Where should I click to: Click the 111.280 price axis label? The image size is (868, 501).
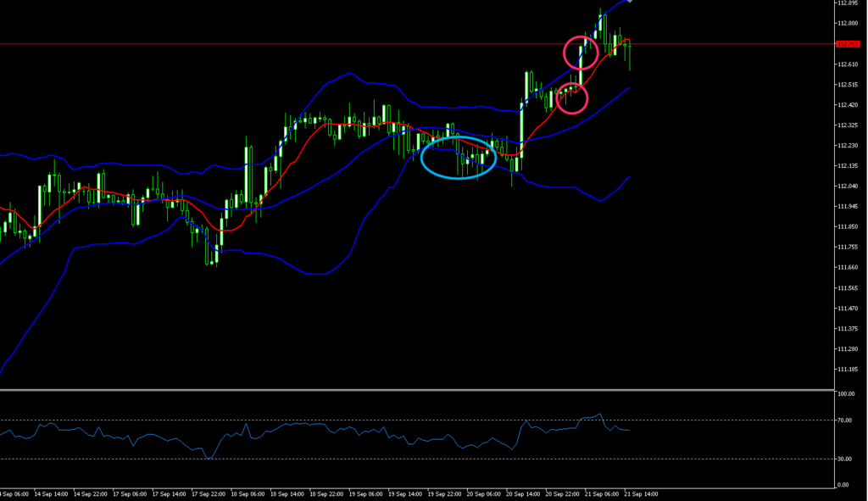pyautogui.click(x=848, y=348)
